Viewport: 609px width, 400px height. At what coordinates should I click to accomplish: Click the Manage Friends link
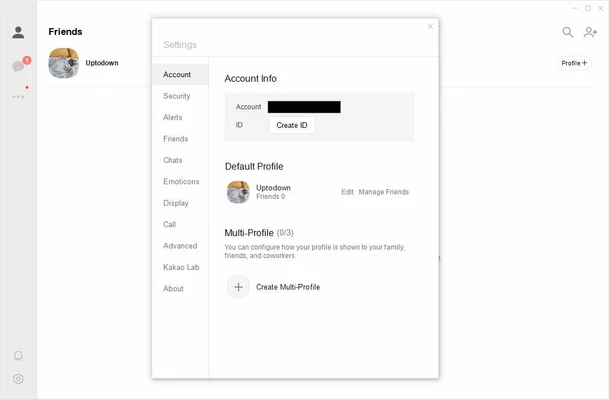384,192
